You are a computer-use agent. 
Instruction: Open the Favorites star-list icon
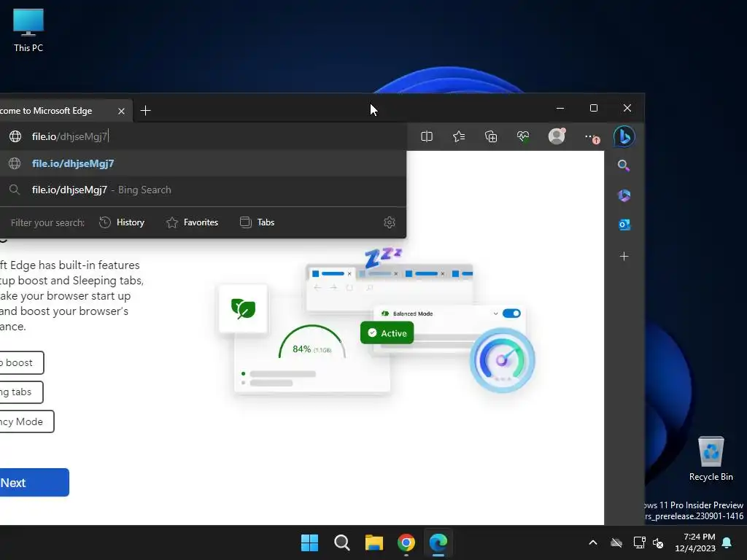459,136
